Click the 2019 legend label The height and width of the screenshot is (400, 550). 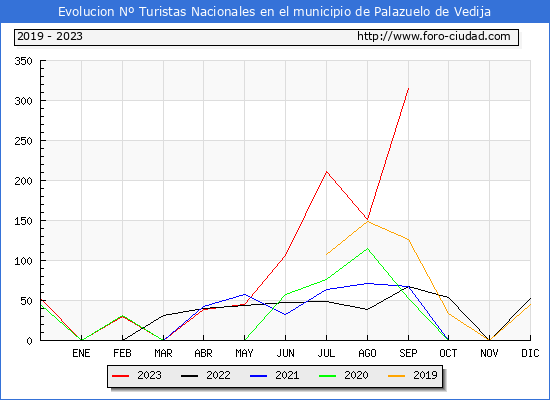coord(425,375)
